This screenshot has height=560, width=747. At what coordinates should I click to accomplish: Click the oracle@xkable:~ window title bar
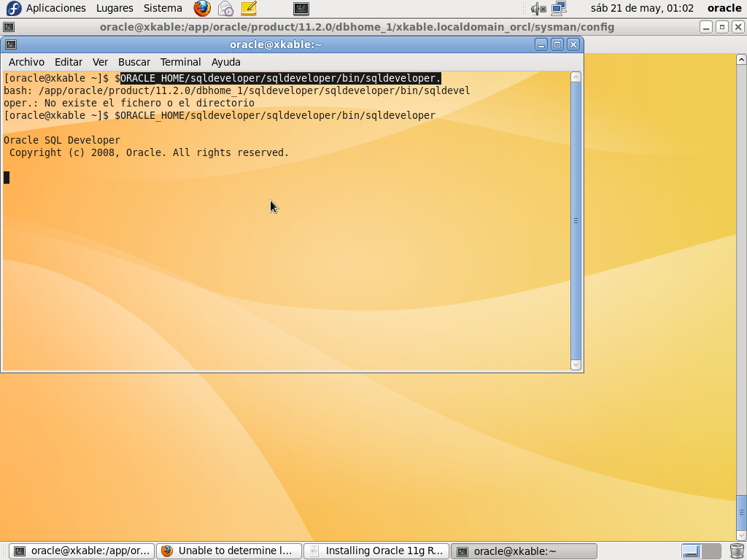[276, 44]
